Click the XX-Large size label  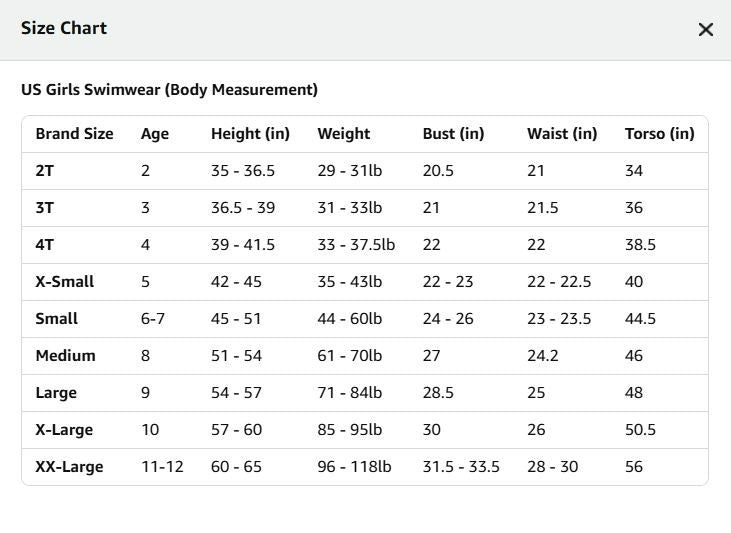pyautogui.click(x=69, y=467)
